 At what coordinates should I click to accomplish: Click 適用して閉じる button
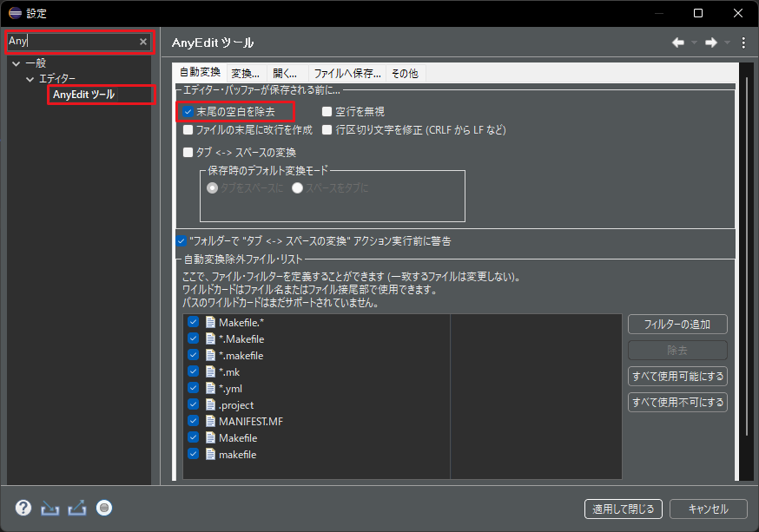(x=624, y=509)
